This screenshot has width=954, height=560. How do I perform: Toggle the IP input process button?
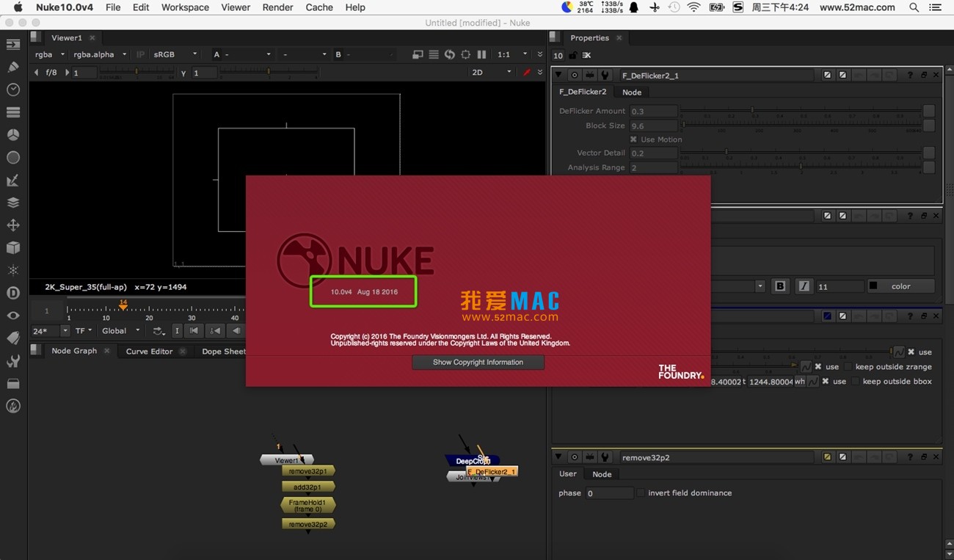(140, 54)
